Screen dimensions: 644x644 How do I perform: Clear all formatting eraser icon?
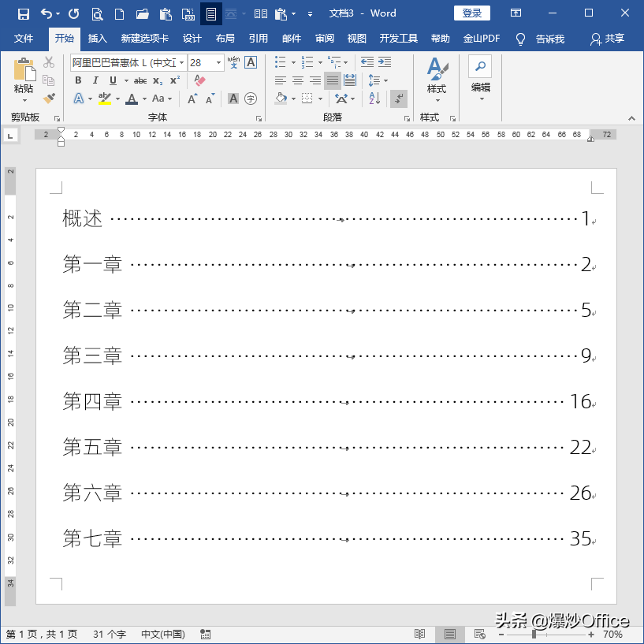(x=199, y=80)
